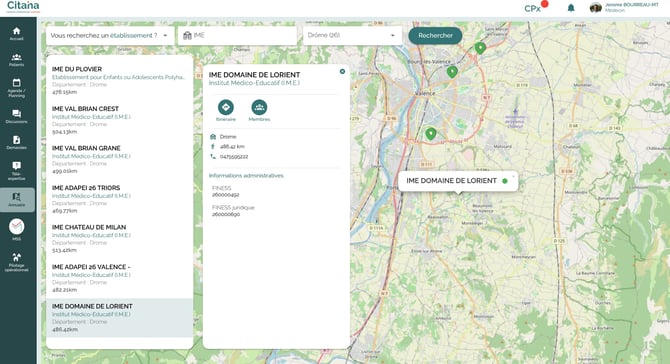The image size is (670, 364).
Task: Select the green marker near Bourg-lès-Valence
Action: 452,72
